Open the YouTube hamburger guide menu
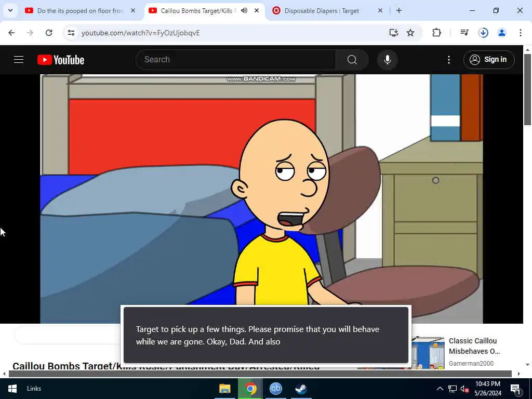 (19, 60)
